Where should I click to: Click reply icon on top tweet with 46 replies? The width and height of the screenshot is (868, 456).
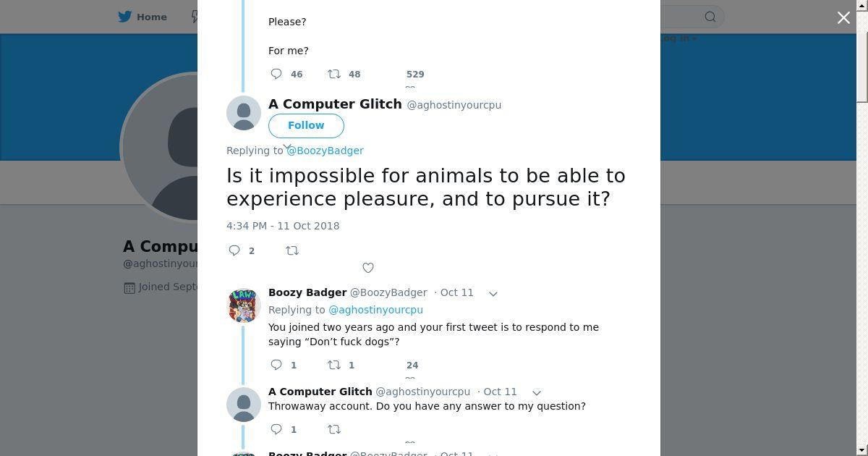(276, 74)
